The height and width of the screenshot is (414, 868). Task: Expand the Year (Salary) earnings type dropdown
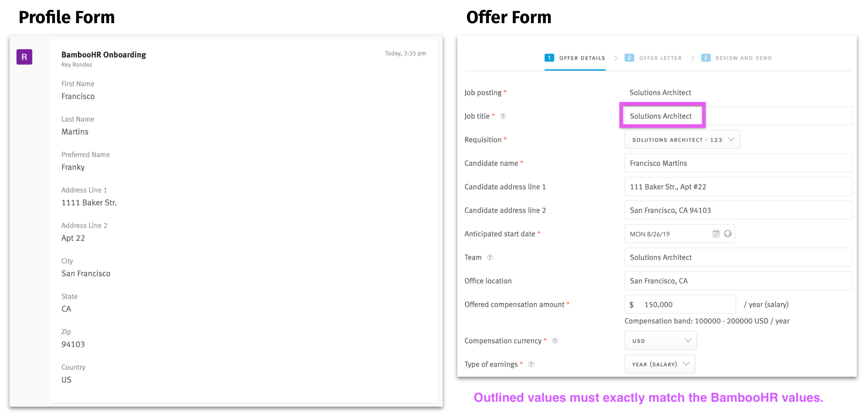coord(659,364)
